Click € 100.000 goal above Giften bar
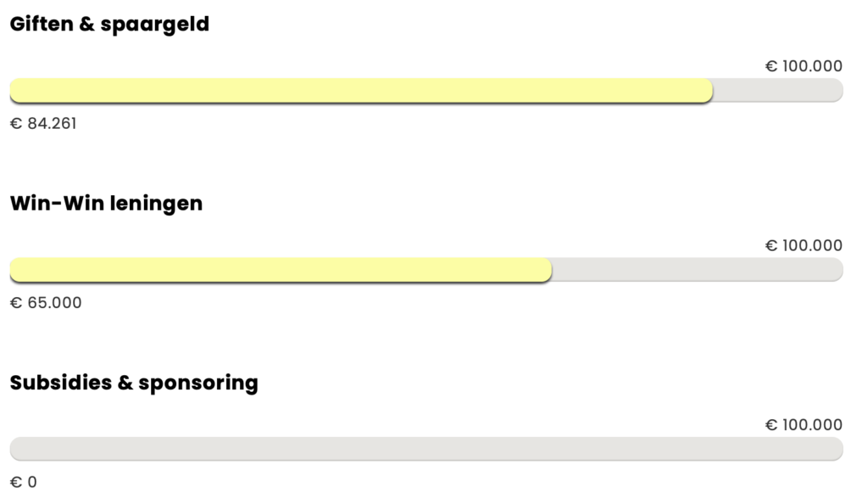 pyautogui.click(x=804, y=66)
